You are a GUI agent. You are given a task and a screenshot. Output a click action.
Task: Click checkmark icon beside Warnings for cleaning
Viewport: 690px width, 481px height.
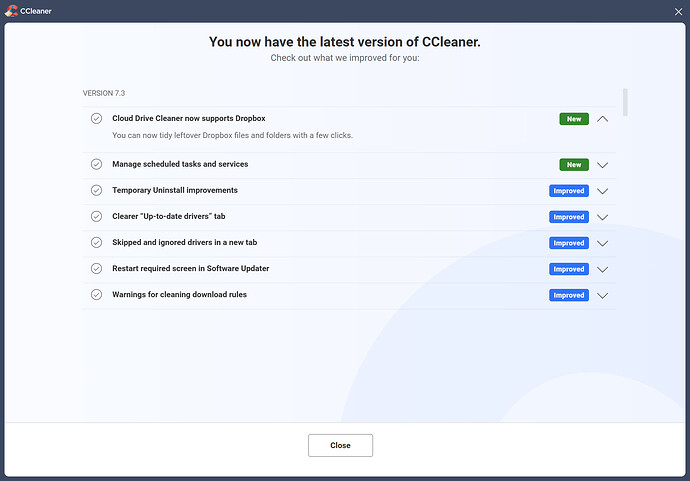click(x=96, y=294)
